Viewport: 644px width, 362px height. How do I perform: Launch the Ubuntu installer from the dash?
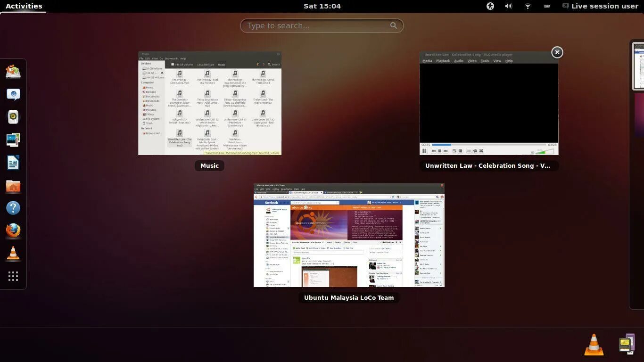[13, 72]
